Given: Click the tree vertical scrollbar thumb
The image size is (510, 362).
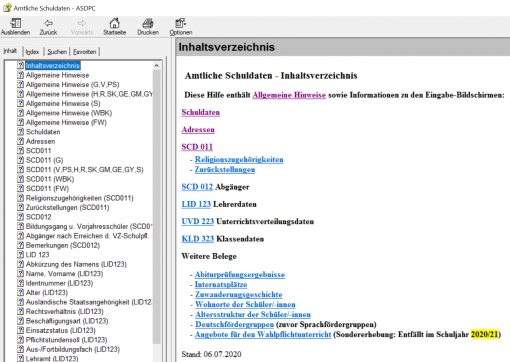Looking at the screenshot, I should point(157,207).
